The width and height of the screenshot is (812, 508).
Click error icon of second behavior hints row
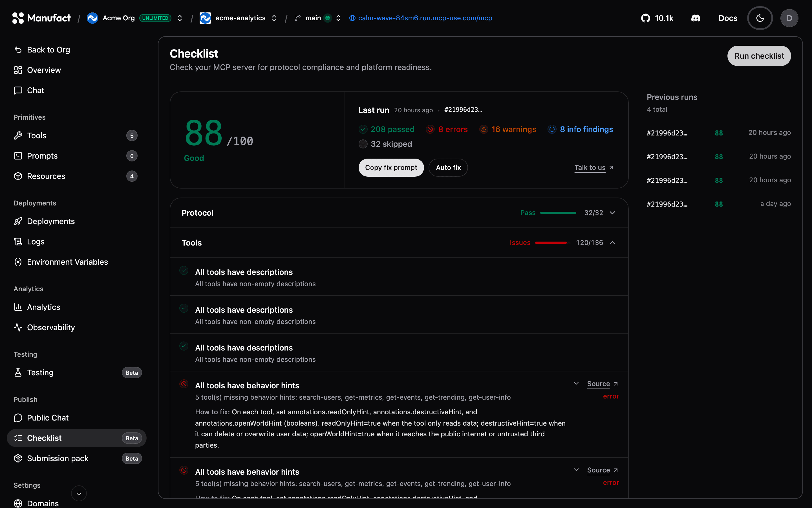(x=184, y=470)
